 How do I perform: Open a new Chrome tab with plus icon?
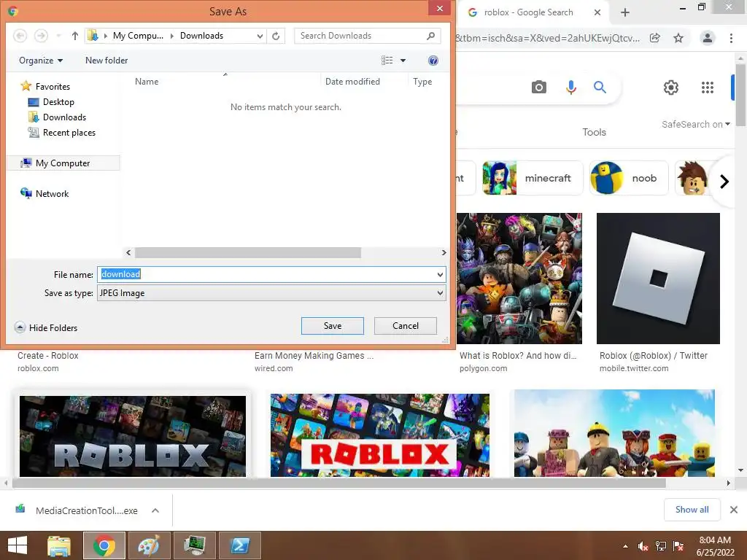click(x=625, y=12)
